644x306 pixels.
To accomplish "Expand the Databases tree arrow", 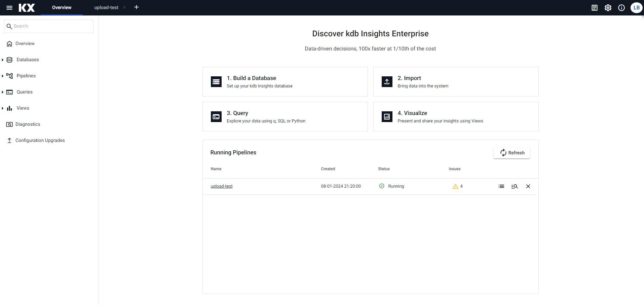I will [x=3, y=60].
